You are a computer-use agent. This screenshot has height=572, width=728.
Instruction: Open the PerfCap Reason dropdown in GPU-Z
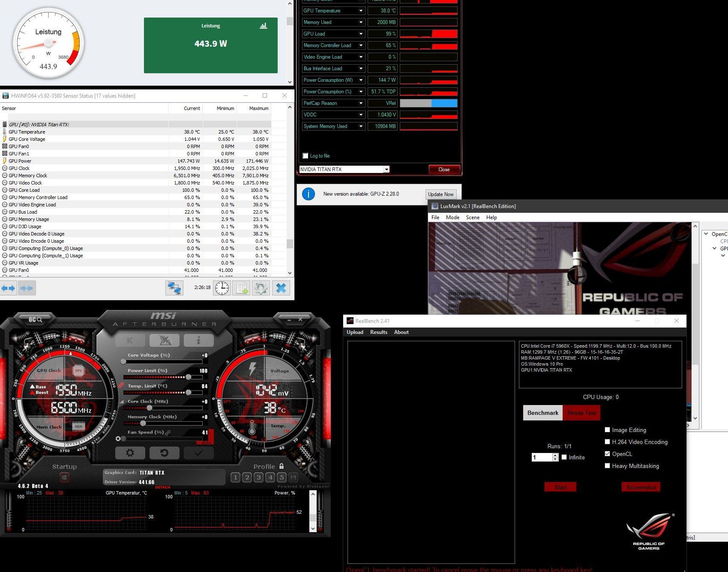pos(361,103)
